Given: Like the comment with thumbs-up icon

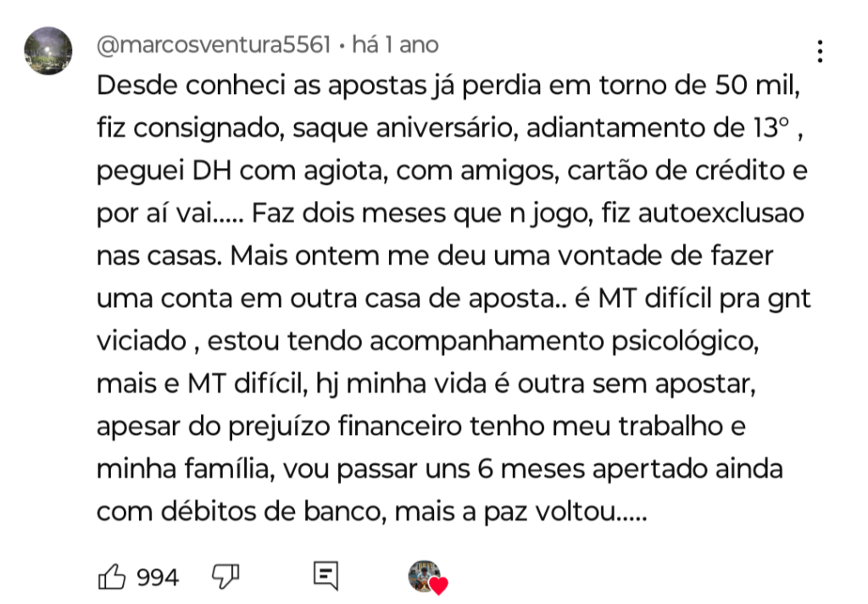Looking at the screenshot, I should coord(113,578).
